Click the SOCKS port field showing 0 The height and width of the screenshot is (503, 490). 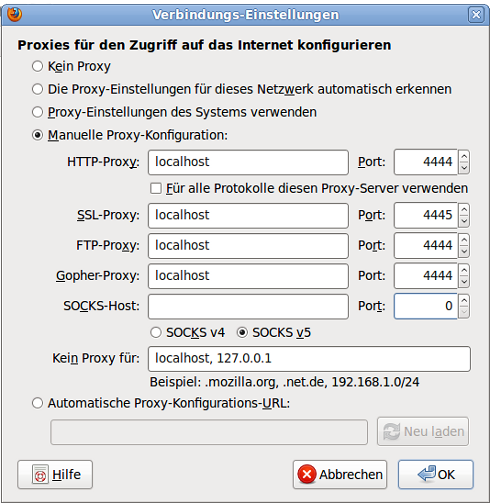(426, 306)
